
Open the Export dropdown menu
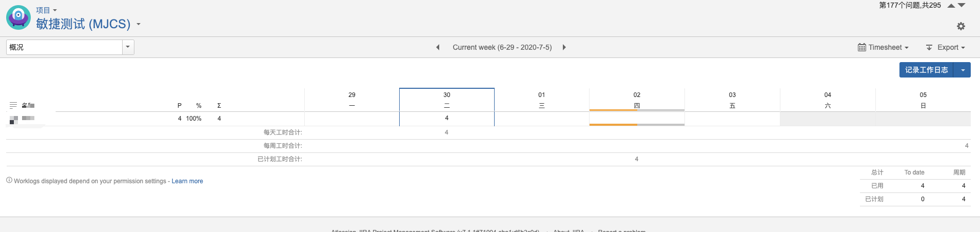click(x=945, y=47)
